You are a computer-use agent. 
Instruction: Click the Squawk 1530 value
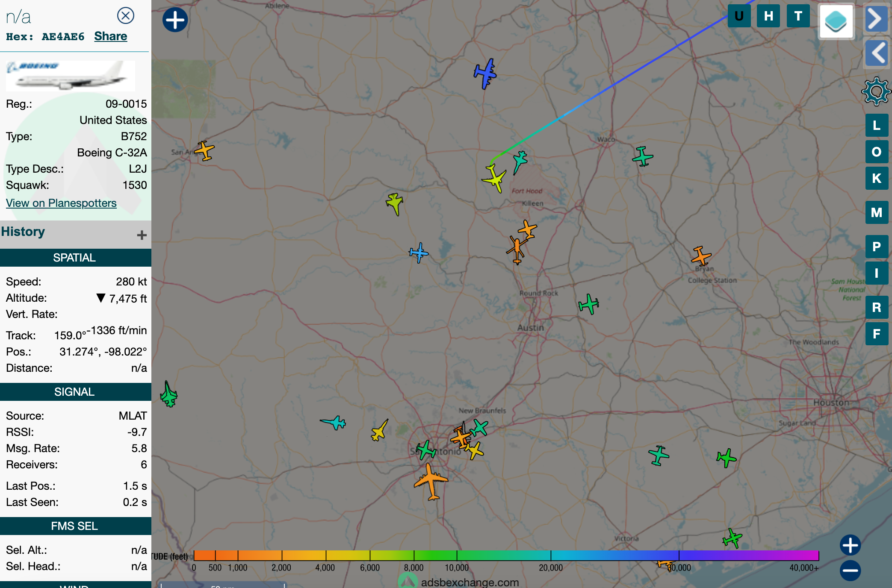coord(135,185)
